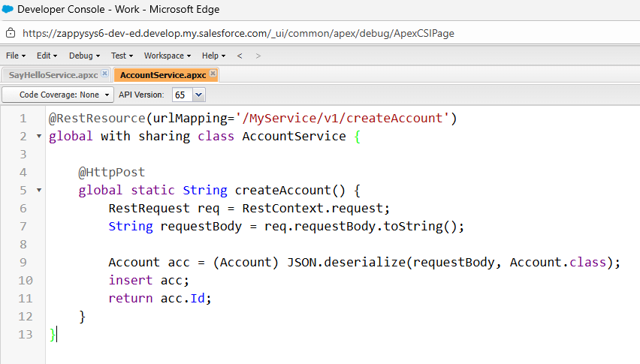Collapse the createAccount method fold on line 5
The width and height of the screenshot is (640, 364).
tap(38, 191)
